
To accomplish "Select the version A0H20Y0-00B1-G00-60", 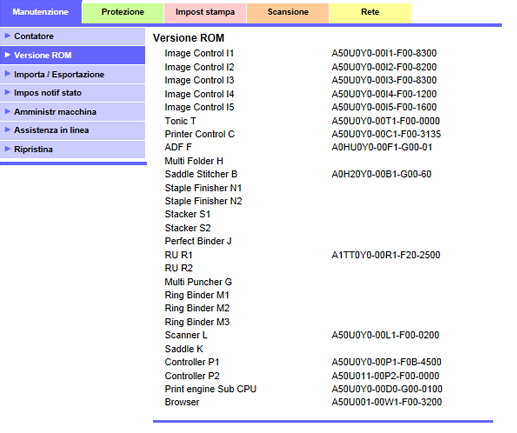I will [x=382, y=174].
